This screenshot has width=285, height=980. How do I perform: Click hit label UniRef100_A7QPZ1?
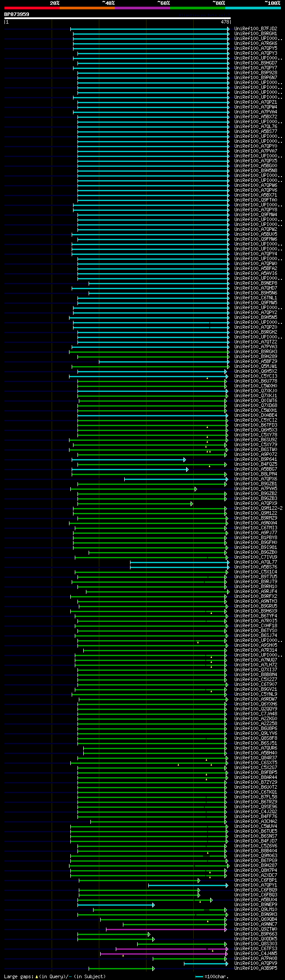click(256, 102)
